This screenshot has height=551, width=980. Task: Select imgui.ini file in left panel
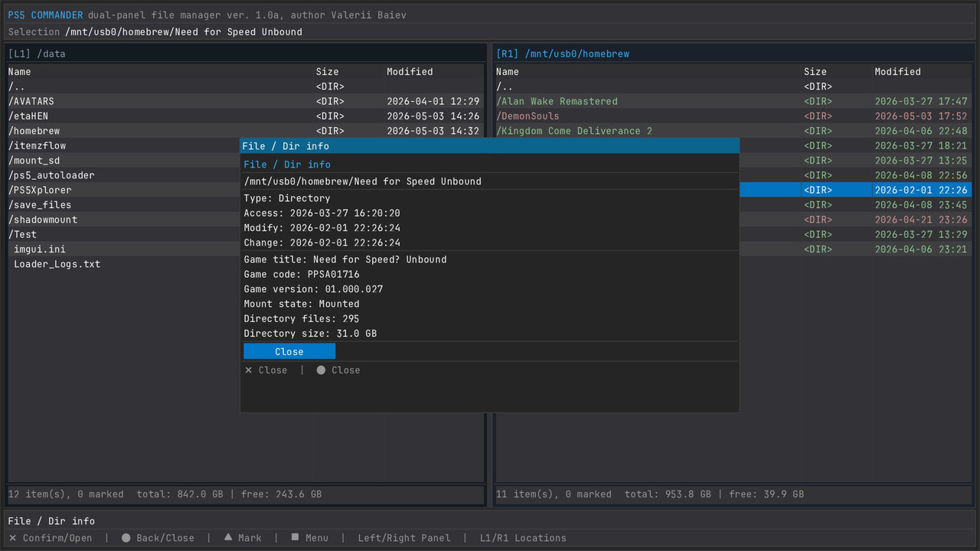pyautogui.click(x=122, y=249)
